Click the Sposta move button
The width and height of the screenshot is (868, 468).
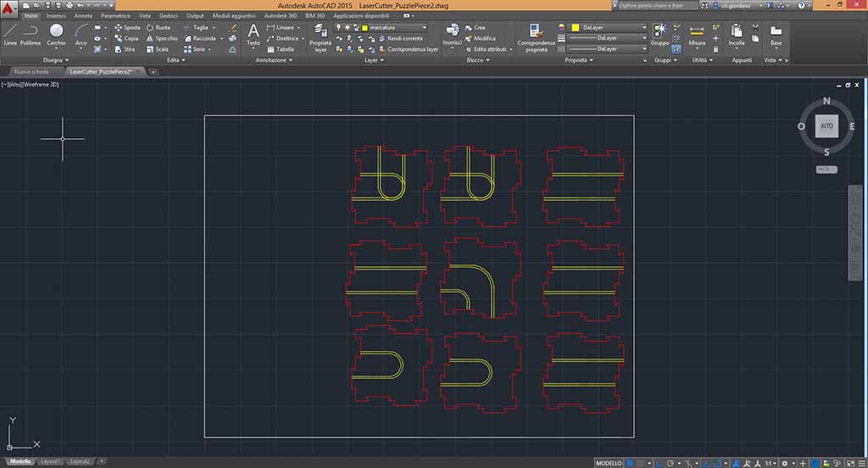point(128,27)
